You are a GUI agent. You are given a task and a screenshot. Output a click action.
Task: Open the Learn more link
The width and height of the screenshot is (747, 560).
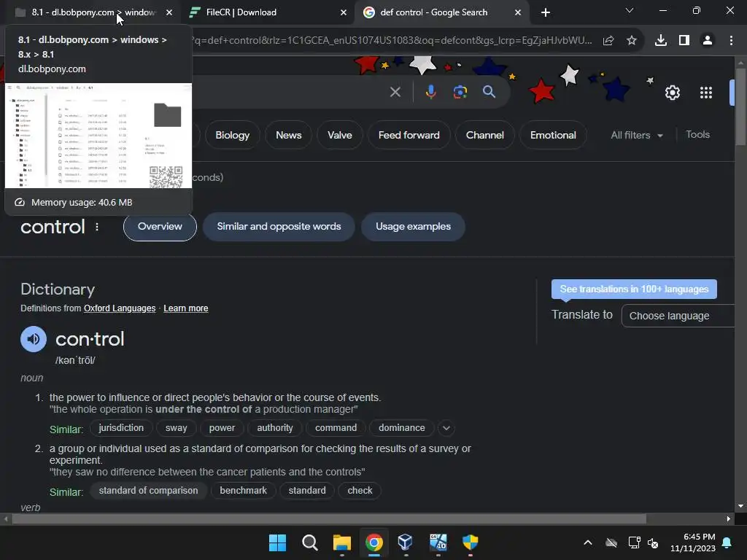point(186,308)
